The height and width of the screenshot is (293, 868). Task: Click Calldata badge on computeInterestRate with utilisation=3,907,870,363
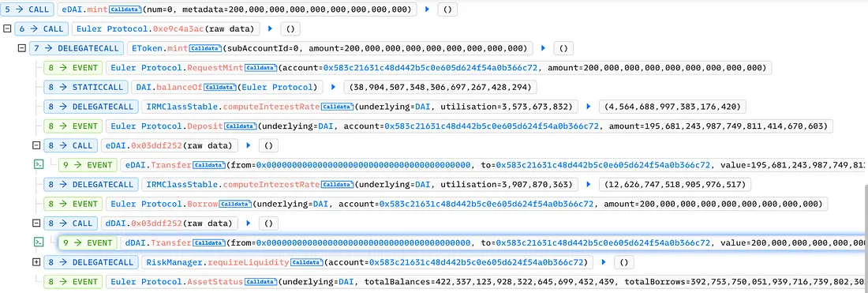pyautogui.click(x=338, y=185)
